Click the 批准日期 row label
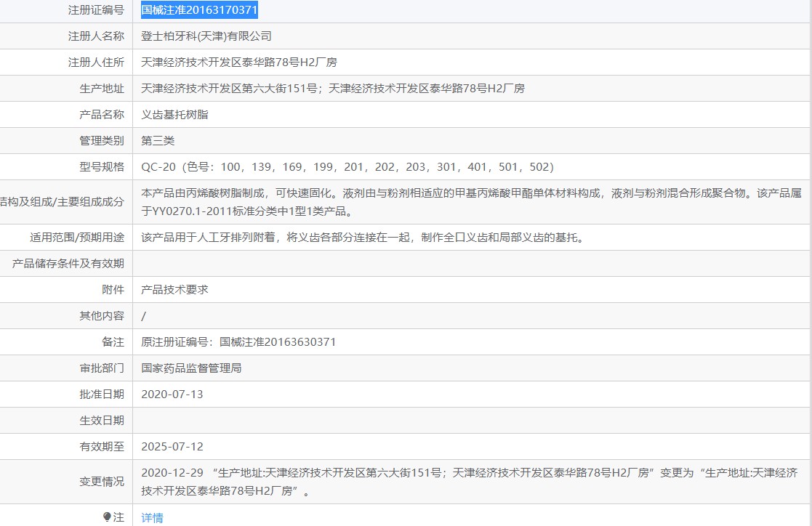812x526 pixels. click(102, 394)
